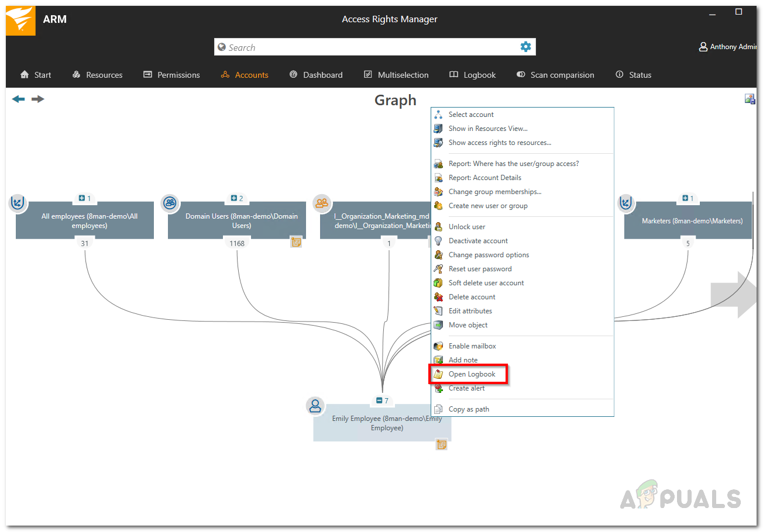Click the 5 member count under Marketers
This screenshot has width=763, height=532.
(x=688, y=243)
